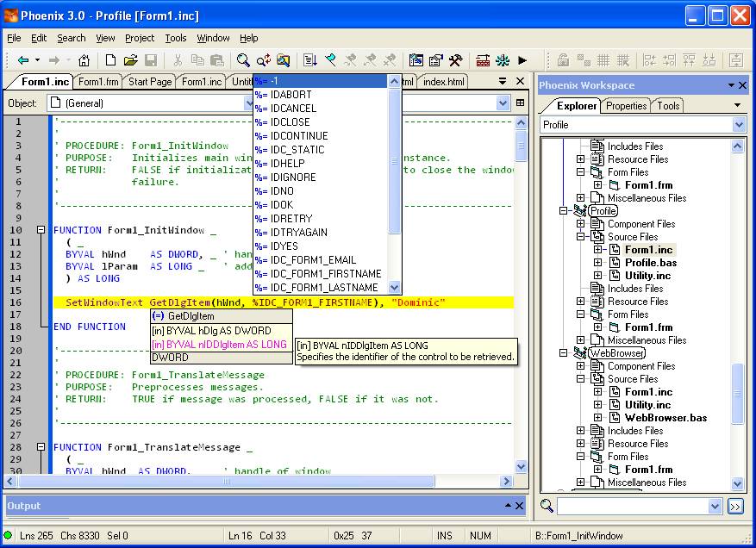Screen dimensions: 756x548
Task: Toggle the NUM status bar indicator
Action: [x=480, y=535]
